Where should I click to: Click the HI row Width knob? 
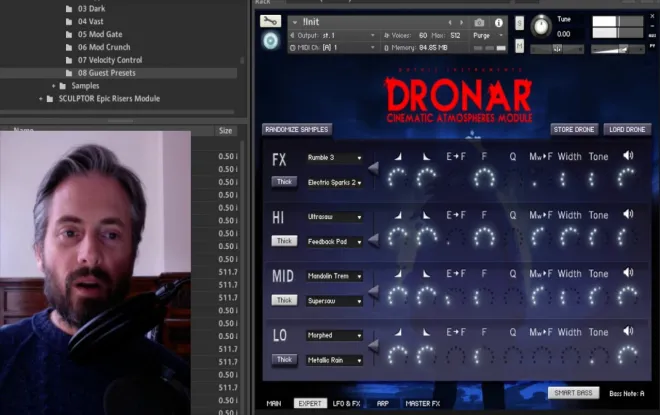point(570,237)
